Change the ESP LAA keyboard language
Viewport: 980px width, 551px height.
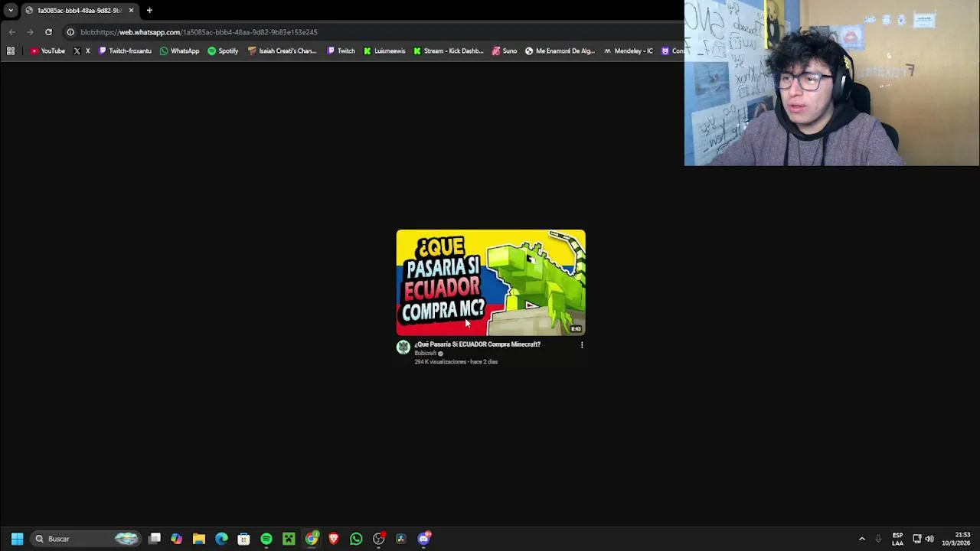pos(897,539)
